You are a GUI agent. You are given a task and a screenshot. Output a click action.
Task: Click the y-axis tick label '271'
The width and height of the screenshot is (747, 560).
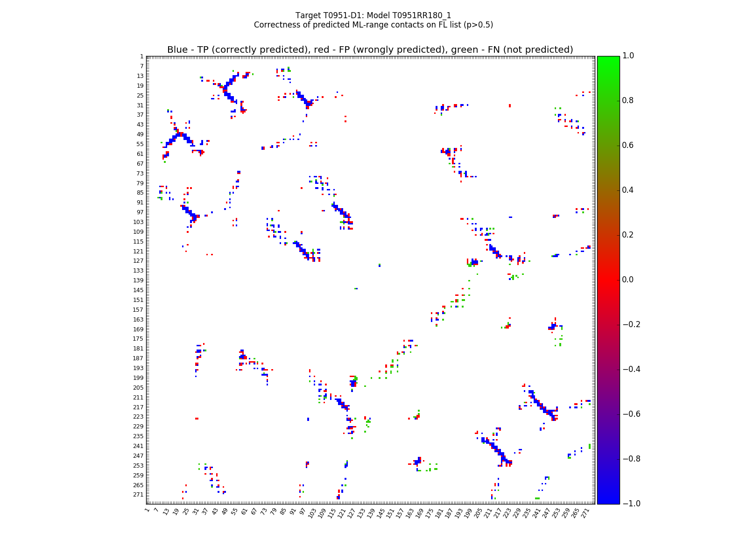click(139, 495)
